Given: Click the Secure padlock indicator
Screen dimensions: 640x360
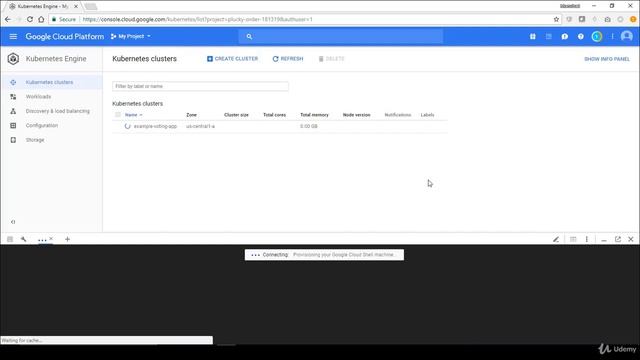Looking at the screenshot, I should click(64, 19).
